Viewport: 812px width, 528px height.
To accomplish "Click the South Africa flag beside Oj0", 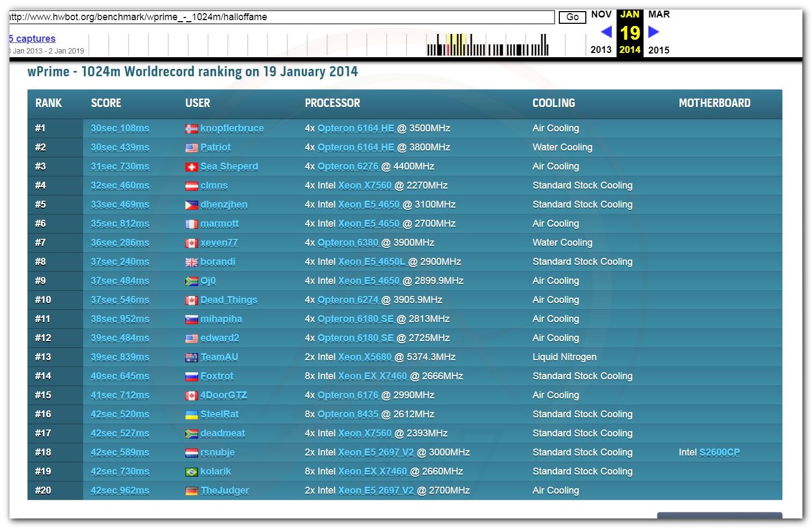I will click(191, 281).
